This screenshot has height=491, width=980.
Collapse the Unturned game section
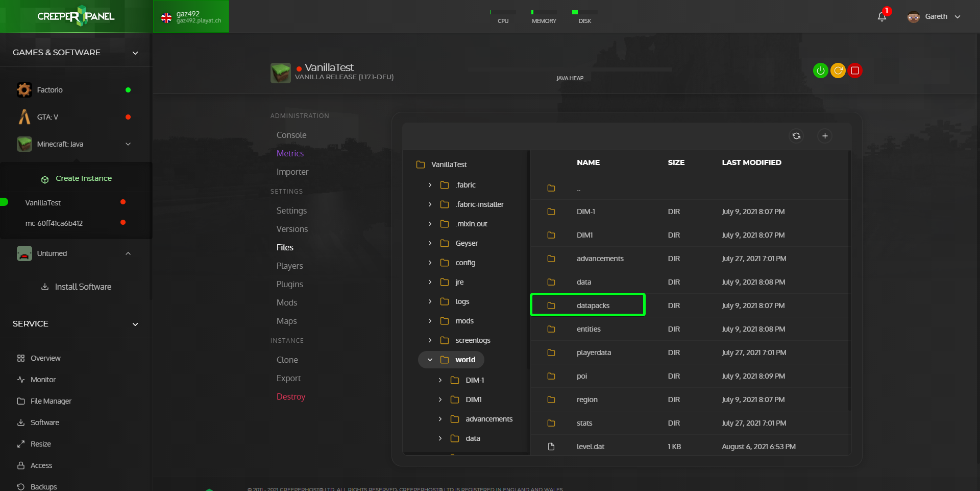(128, 253)
